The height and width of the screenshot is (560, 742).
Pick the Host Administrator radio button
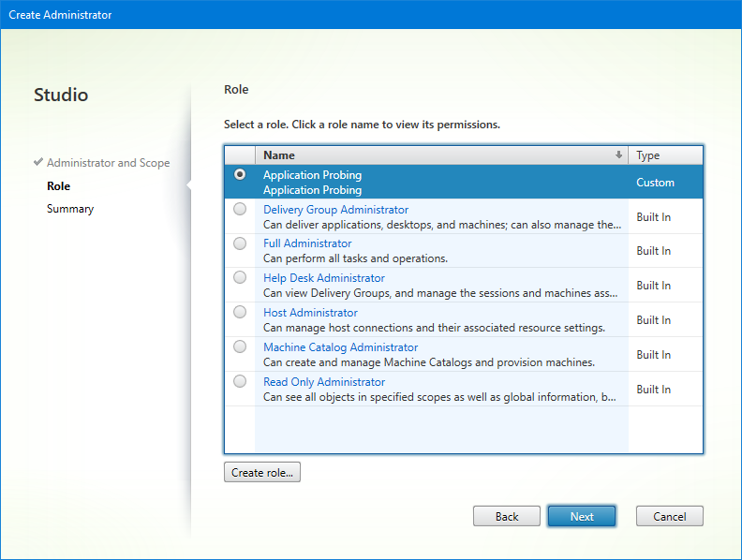click(241, 312)
